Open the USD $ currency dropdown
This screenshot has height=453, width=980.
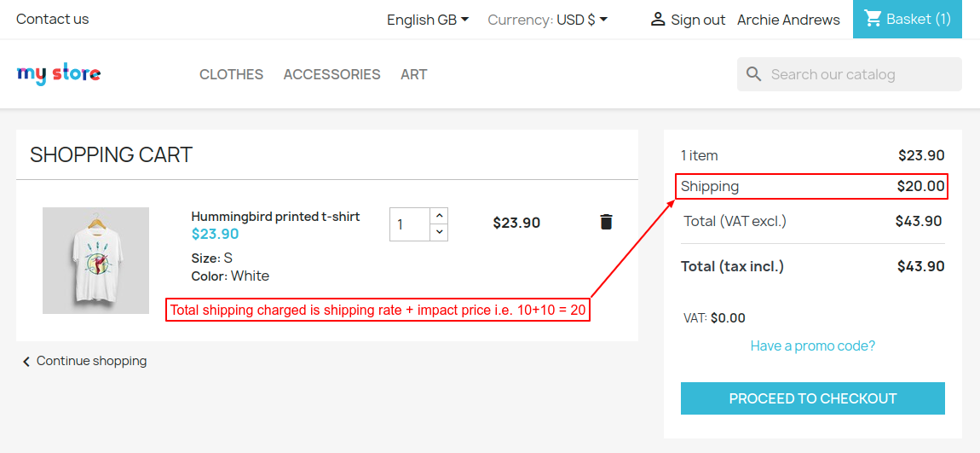[x=582, y=20]
